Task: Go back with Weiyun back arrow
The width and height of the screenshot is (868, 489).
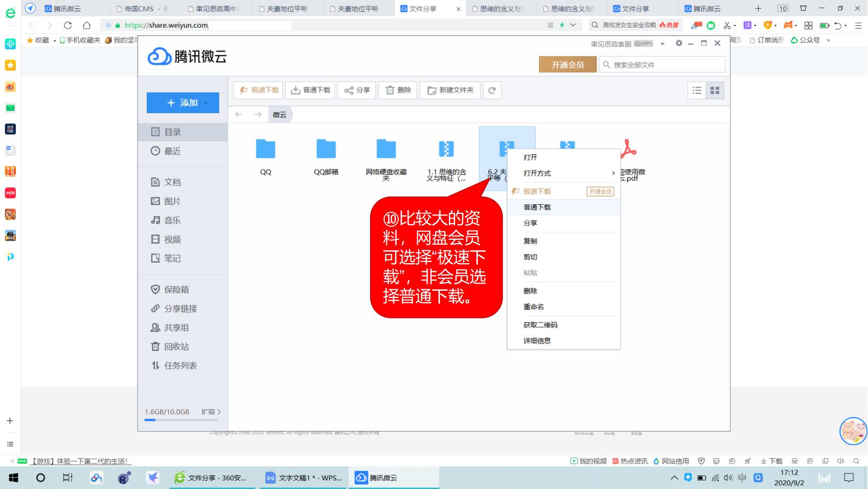Action: click(x=238, y=114)
